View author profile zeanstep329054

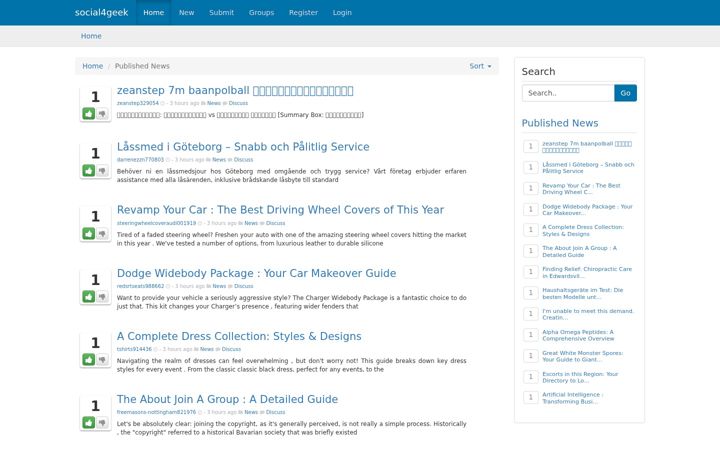137,103
